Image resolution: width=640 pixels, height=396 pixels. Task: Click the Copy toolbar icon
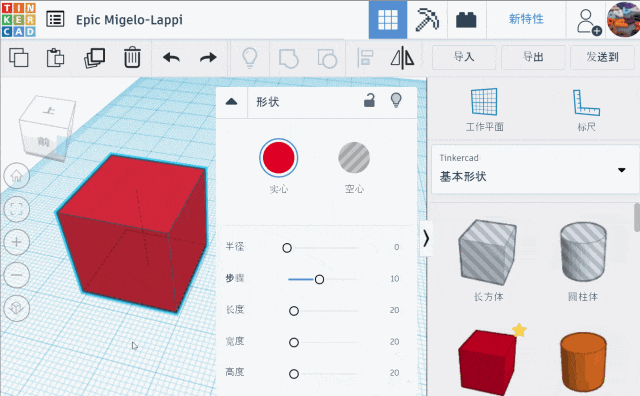(19, 58)
